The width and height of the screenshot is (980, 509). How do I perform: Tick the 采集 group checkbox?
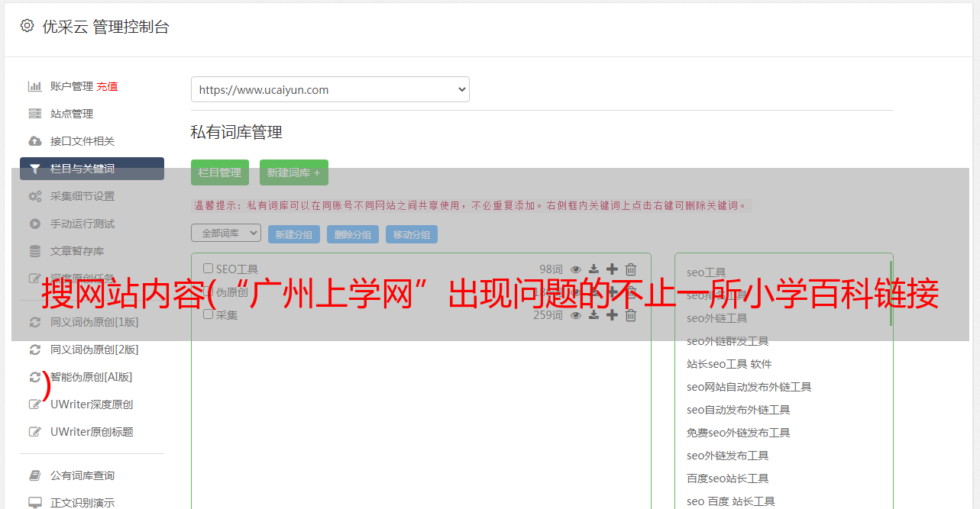208,314
